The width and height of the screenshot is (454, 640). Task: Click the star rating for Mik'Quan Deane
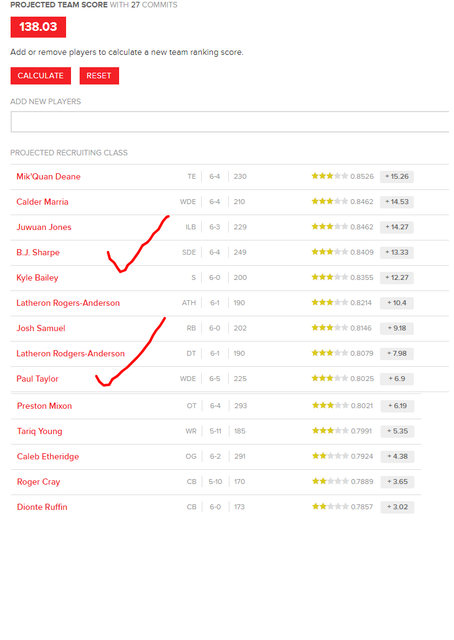329,176
